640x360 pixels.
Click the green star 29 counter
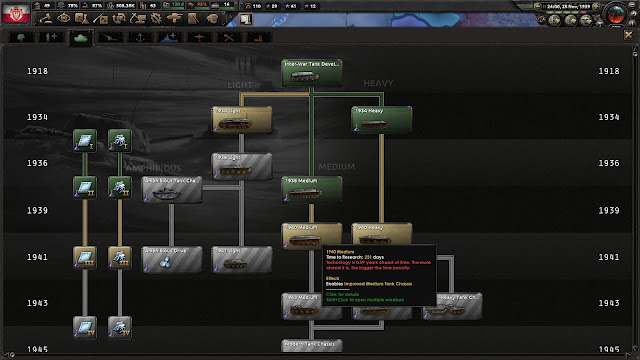[x=272, y=6]
